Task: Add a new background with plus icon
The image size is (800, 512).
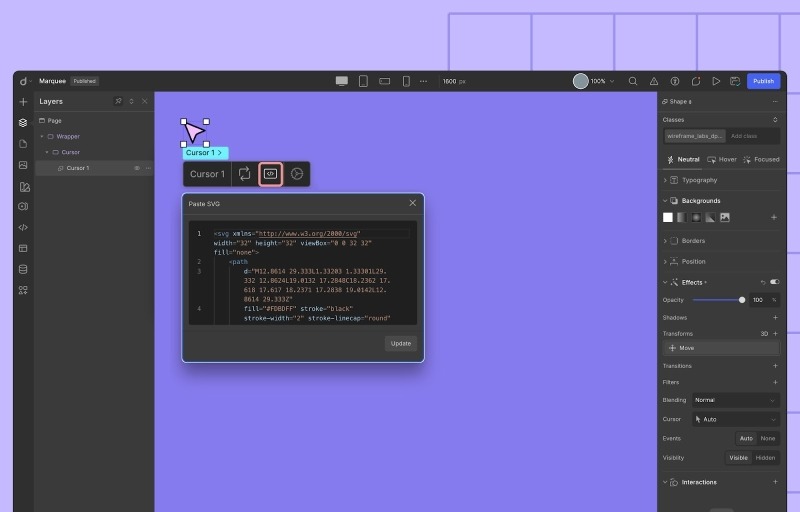Action: 773,217
